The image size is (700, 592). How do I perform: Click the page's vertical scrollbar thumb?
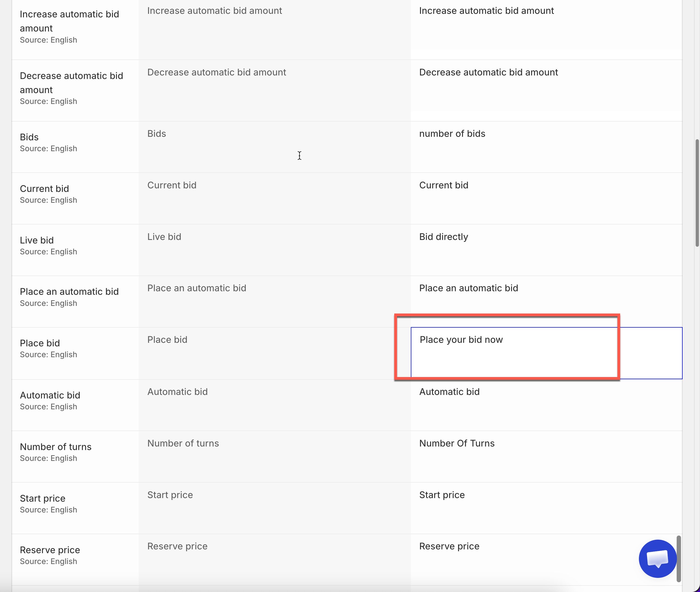697,193
